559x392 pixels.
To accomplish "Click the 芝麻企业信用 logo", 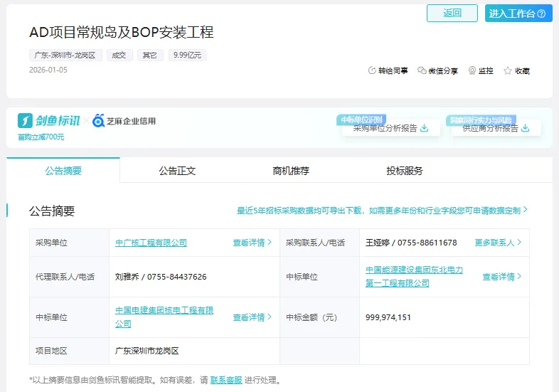I will tap(124, 121).
